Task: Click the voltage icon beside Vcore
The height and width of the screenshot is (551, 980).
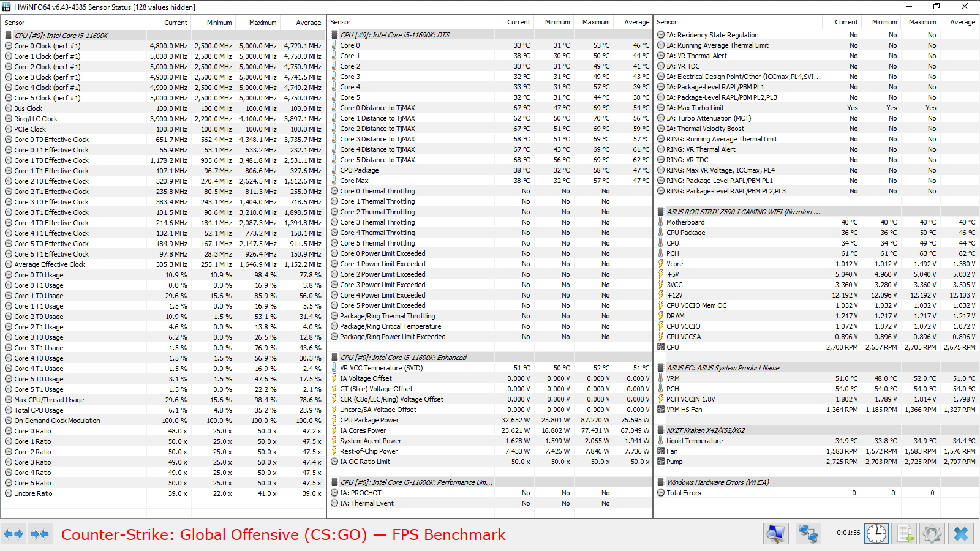Action: (x=661, y=264)
